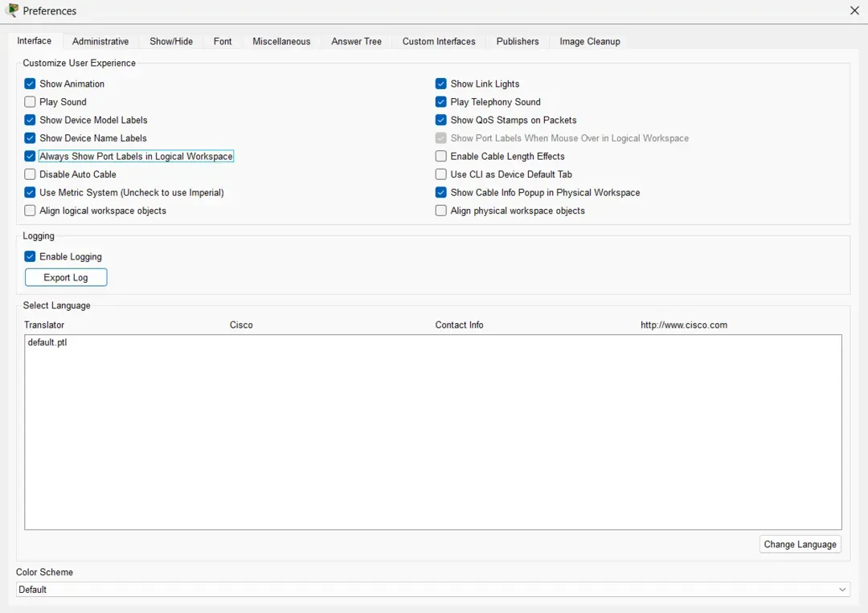The width and height of the screenshot is (868, 613).
Task: Enable the Play Sound checkbox
Action: [30, 102]
